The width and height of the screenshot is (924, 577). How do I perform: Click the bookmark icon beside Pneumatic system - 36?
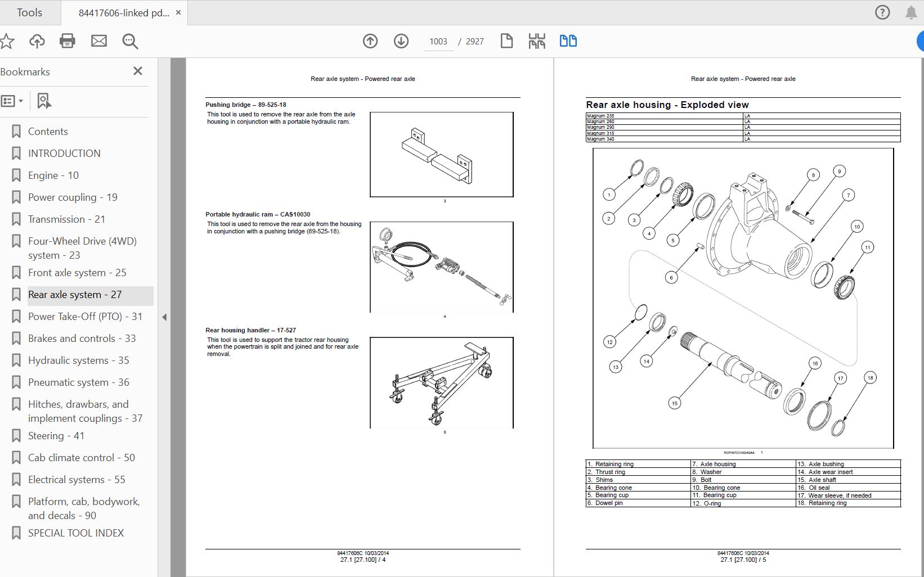pyautogui.click(x=16, y=382)
